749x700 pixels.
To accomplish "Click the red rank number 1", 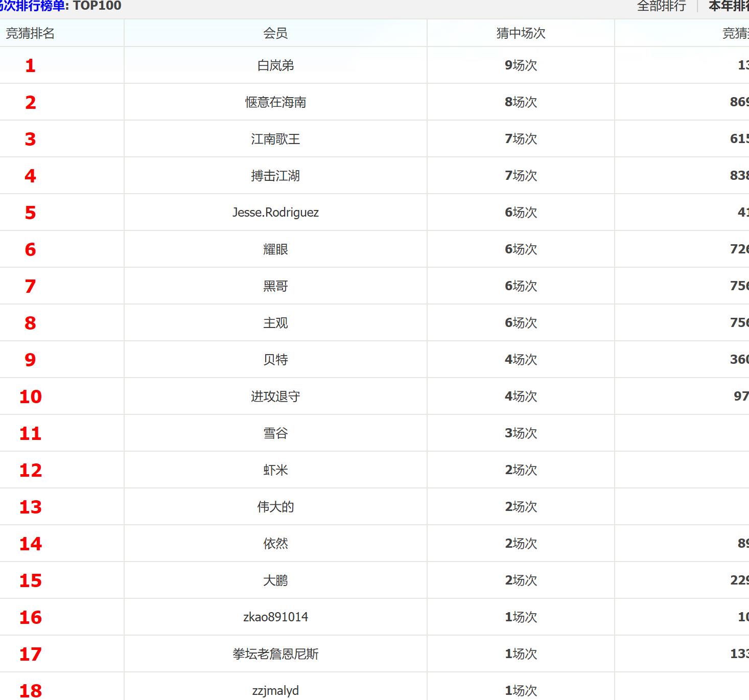I will (30, 65).
